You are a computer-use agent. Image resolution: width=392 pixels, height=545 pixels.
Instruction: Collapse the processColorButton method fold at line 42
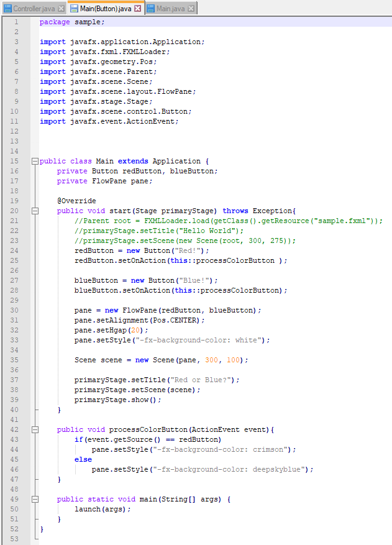(35, 430)
